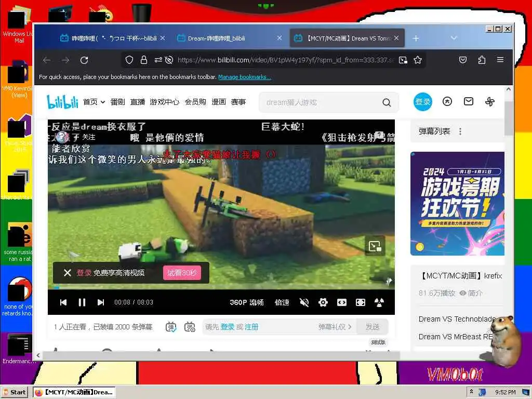Viewport: 532px width, 399px height.
Task: Play Dream VS MrBeast episode
Action: coord(456,337)
